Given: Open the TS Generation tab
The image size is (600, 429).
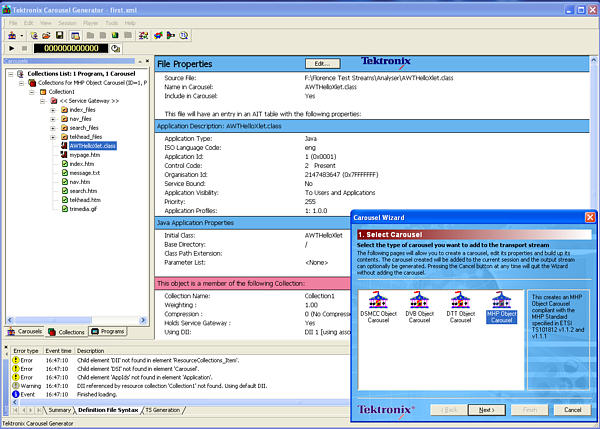Looking at the screenshot, I should pos(163,410).
